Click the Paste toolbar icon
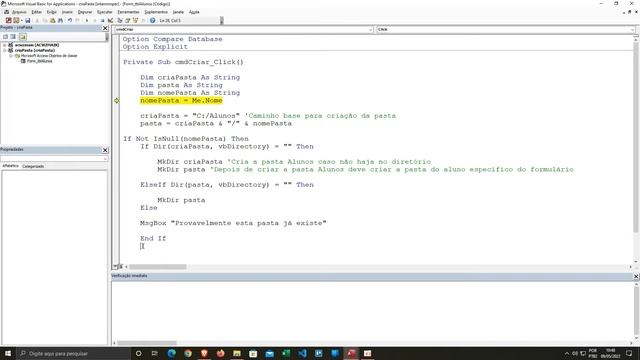640x360 pixels. [x=53, y=20]
